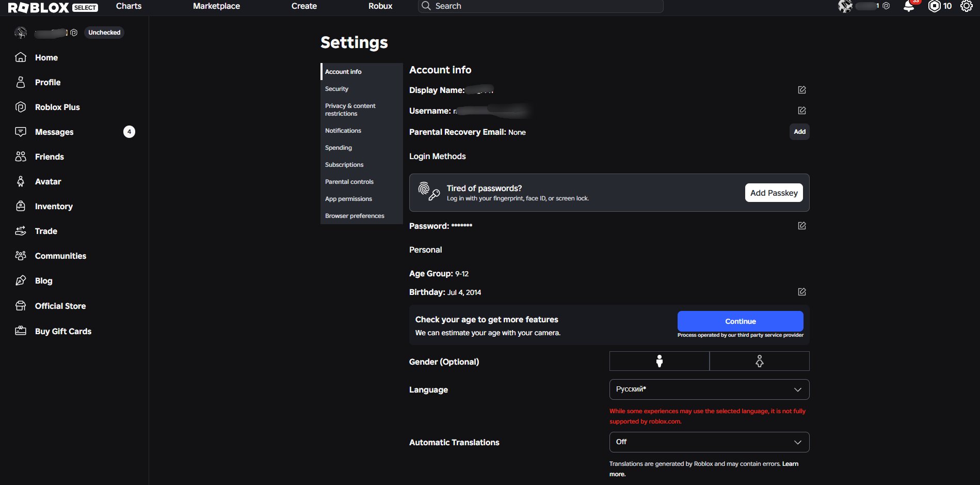This screenshot has height=485, width=980.
Task: Open the Spending settings tab
Action: coord(362,148)
